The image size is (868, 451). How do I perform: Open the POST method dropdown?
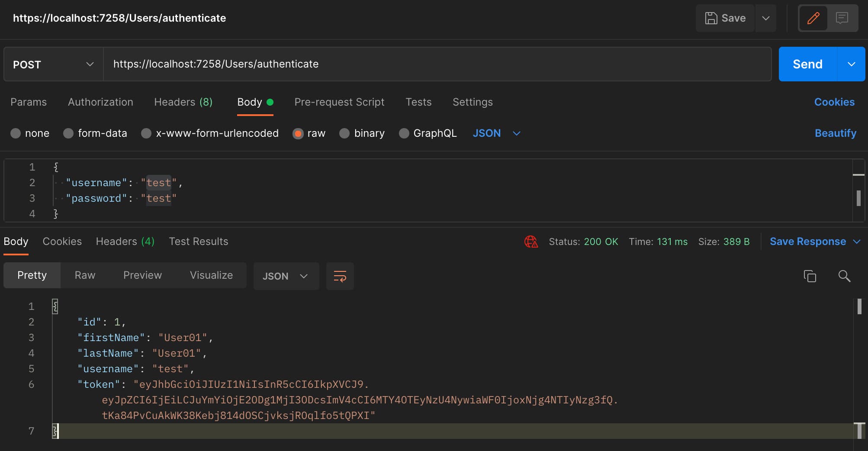54,64
